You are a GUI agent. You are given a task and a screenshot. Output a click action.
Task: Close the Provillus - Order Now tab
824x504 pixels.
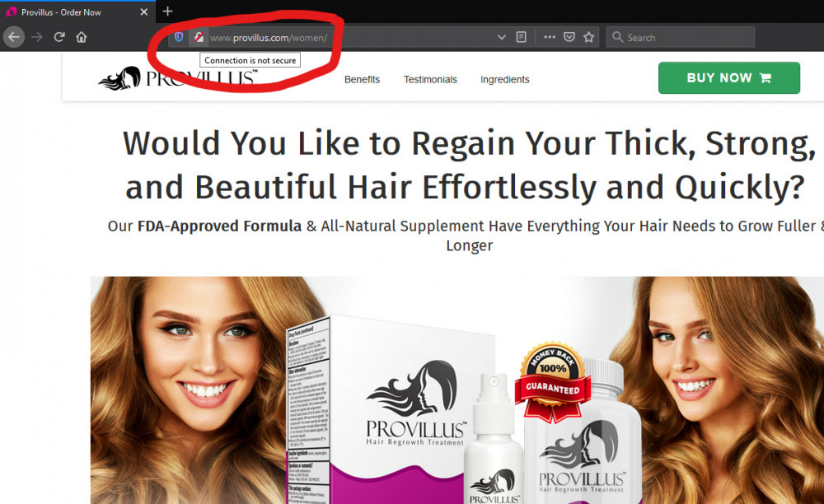click(144, 12)
